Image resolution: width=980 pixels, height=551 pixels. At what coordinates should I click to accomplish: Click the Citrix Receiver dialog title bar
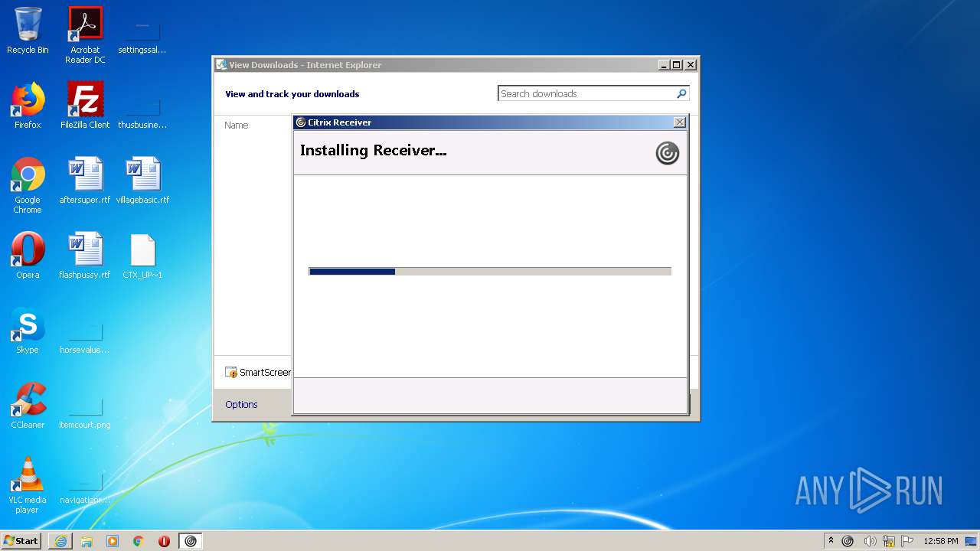click(489, 122)
